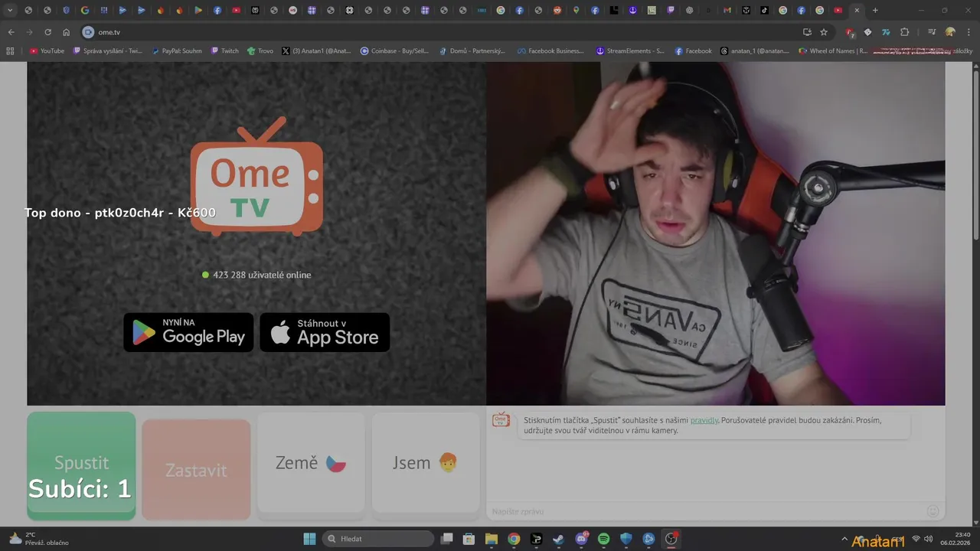Image resolution: width=980 pixels, height=551 pixels.
Task: Open Chrome tab search dropdown
Action: (x=10, y=10)
